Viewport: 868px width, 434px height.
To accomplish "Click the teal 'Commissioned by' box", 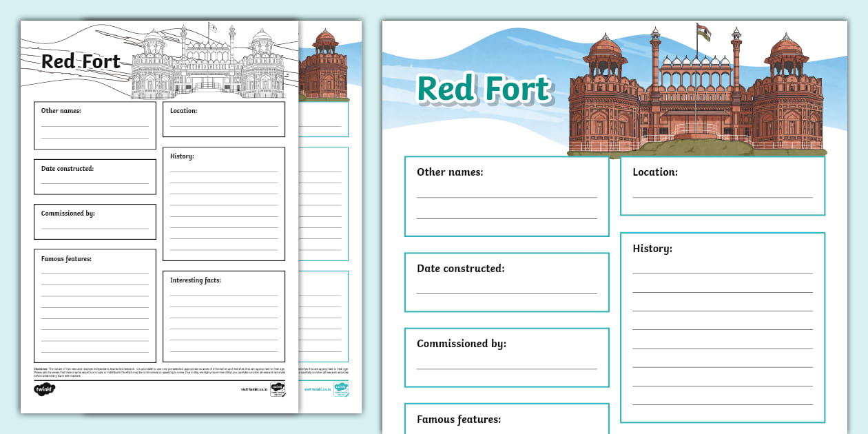I will pyautogui.click(x=506, y=357).
